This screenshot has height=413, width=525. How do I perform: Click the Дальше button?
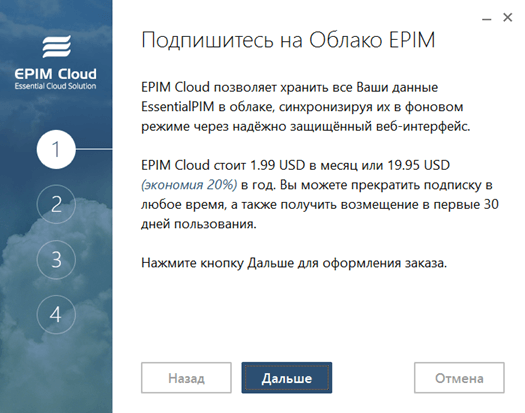pyautogui.click(x=287, y=377)
